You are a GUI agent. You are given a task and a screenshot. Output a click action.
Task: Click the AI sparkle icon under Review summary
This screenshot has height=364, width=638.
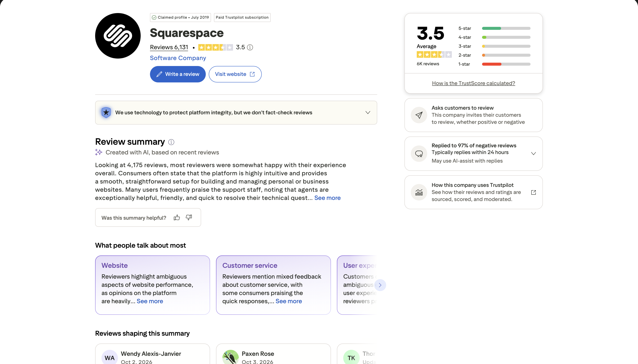[x=98, y=152]
